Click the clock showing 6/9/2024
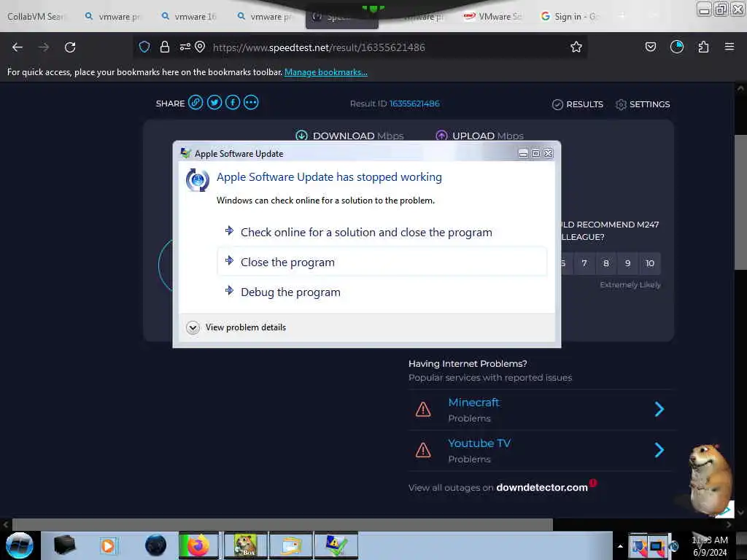The image size is (747, 560). [710, 546]
